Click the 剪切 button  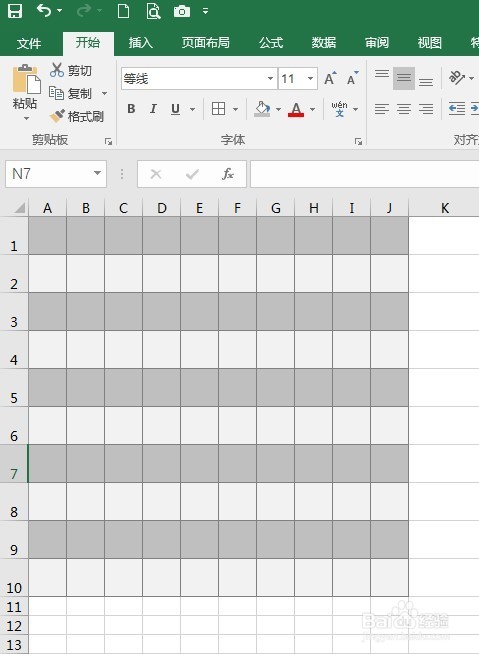71,70
